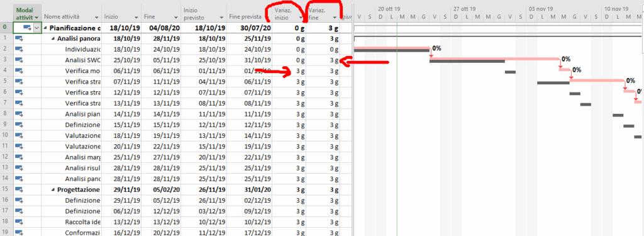Select the Variaz. inizio column header
Screen dimensions: 644x236
coord(289,14)
